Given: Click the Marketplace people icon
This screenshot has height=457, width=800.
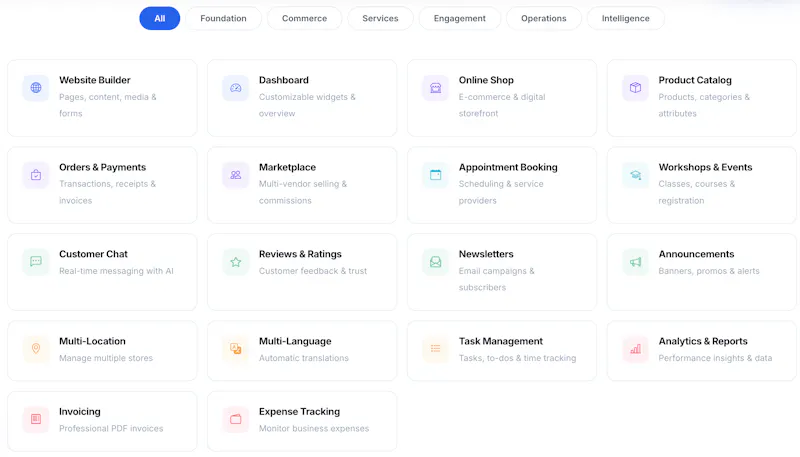Looking at the screenshot, I should click(236, 175).
